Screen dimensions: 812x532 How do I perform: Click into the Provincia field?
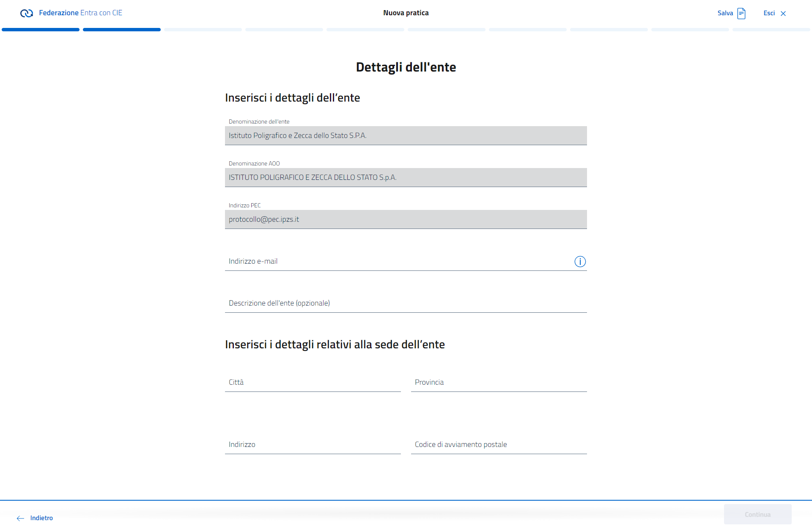tap(499, 382)
